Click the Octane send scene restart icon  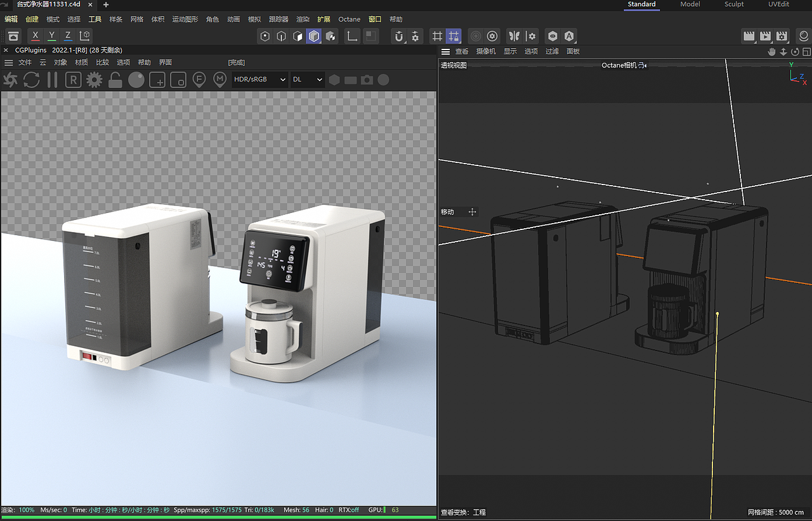coord(11,80)
